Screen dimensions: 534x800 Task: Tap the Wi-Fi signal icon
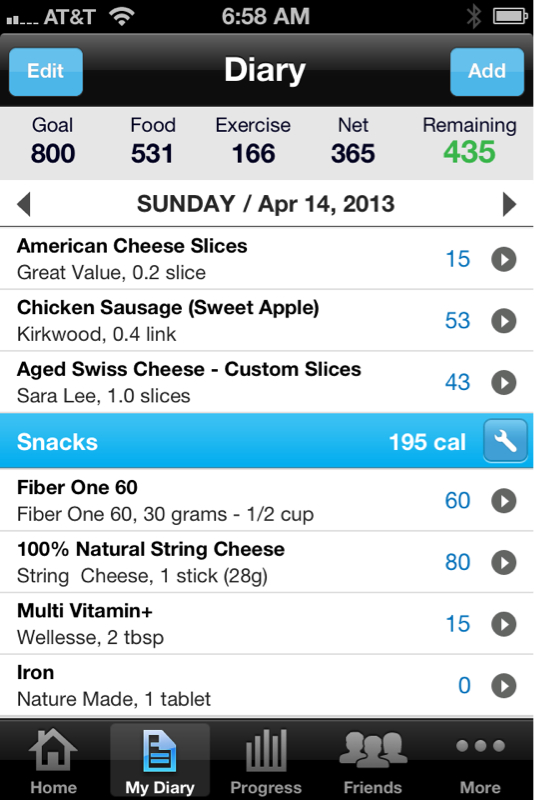121,16
